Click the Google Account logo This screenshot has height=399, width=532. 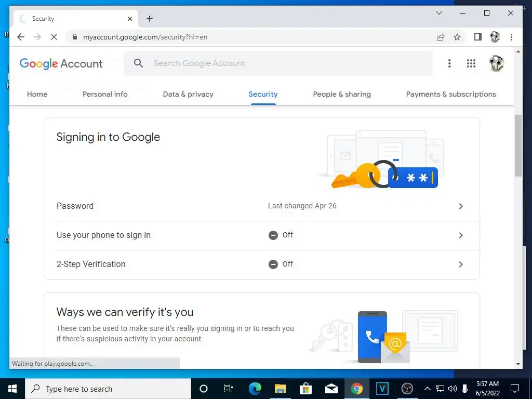click(x=61, y=63)
